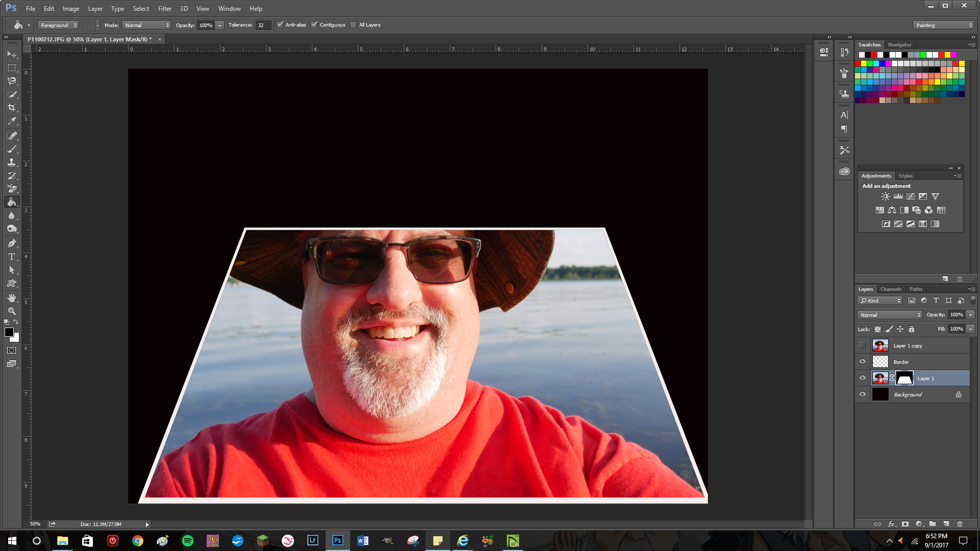Select the Crop tool
Image resolution: width=980 pixels, height=551 pixels.
pyautogui.click(x=12, y=107)
